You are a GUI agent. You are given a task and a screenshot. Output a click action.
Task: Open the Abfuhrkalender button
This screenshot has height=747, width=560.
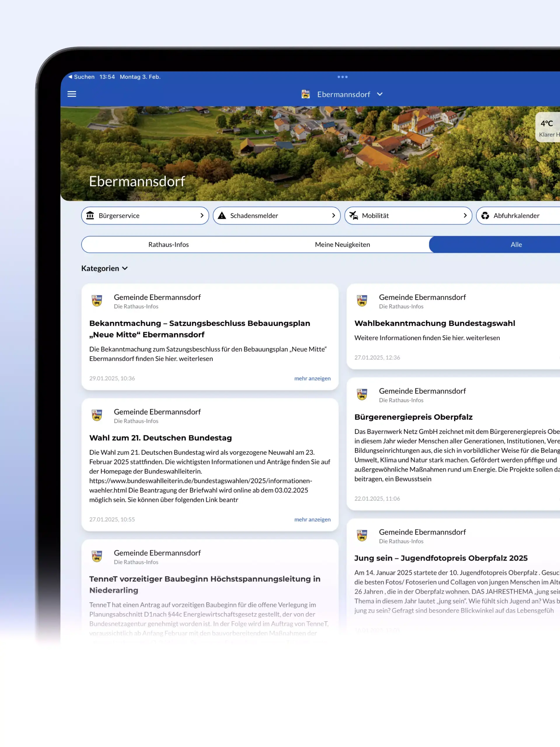[x=518, y=215]
